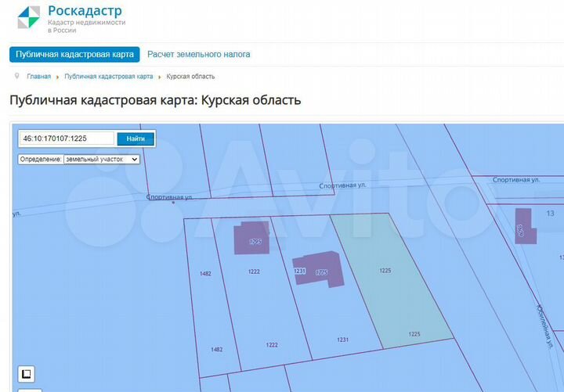This screenshot has width=564, height=392.
Task: Select the highlighted parcel 1225
Action: [392, 280]
